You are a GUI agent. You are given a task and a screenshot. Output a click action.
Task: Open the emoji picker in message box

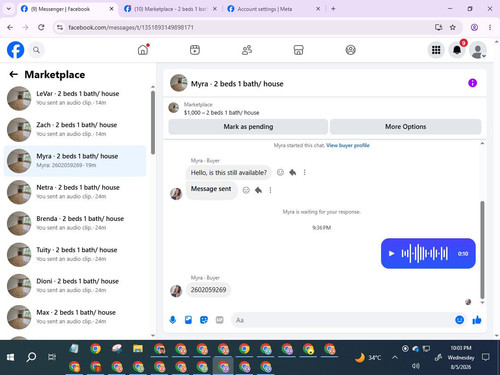click(x=459, y=320)
